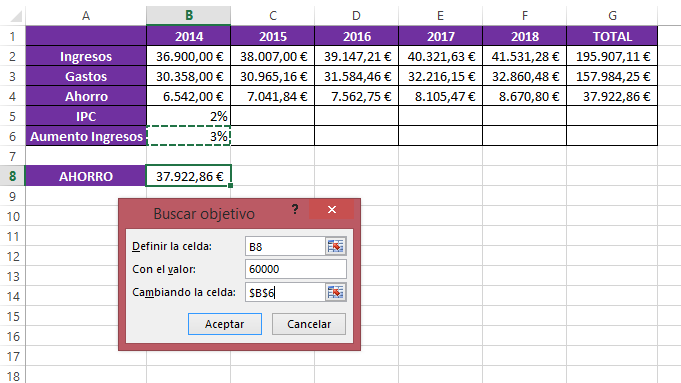Focus the Definir la celda field

pyautogui.click(x=285, y=246)
